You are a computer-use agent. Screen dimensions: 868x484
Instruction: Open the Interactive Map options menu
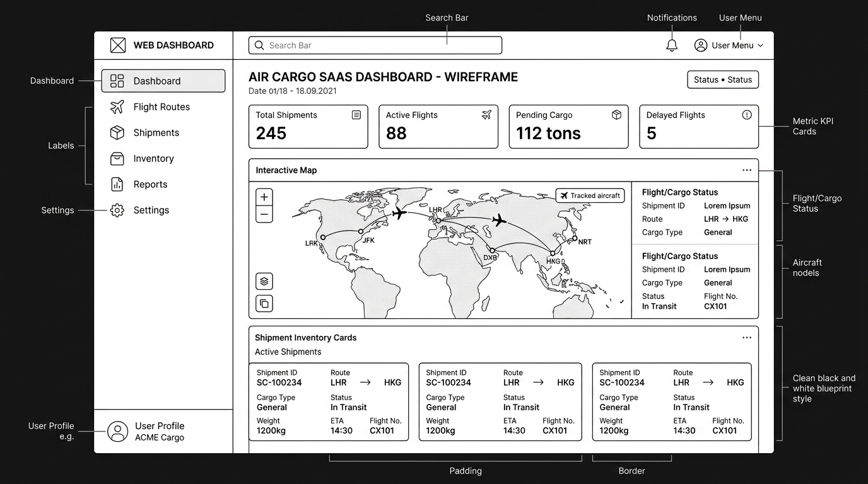(x=747, y=170)
